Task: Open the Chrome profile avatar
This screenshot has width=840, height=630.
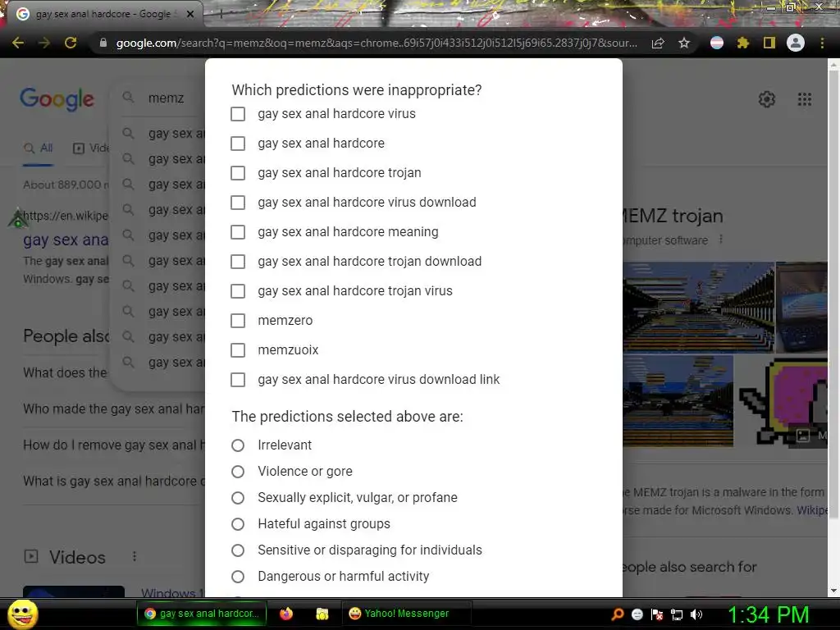Action: [x=796, y=43]
